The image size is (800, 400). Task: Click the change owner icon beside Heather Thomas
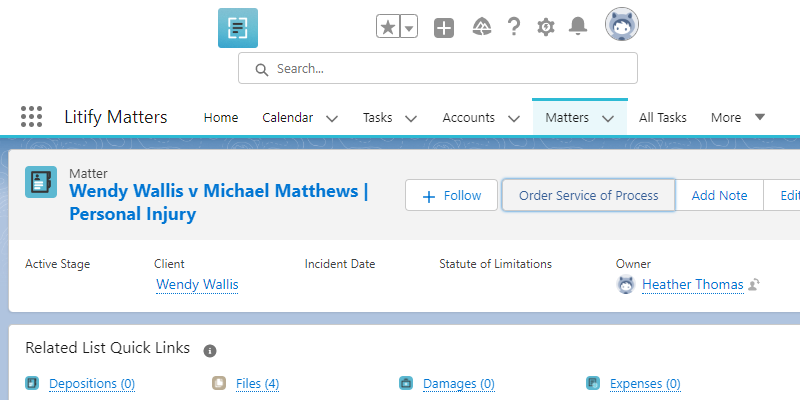pyautogui.click(x=754, y=285)
